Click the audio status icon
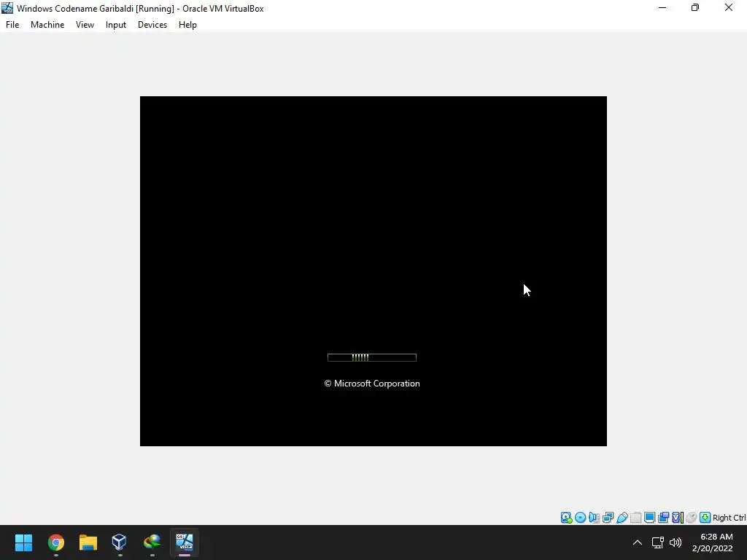 (594, 518)
